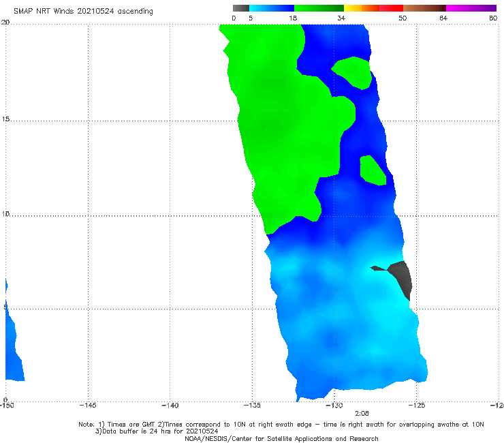The image size is (504, 443).
Task: Click the latitude label '15'
Action: [x=5, y=119]
